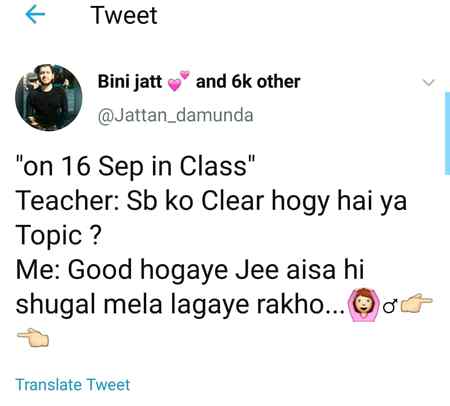Viewport: 450px width, 406px height.
Task: Tap Translate Tweet
Action: click(x=72, y=385)
